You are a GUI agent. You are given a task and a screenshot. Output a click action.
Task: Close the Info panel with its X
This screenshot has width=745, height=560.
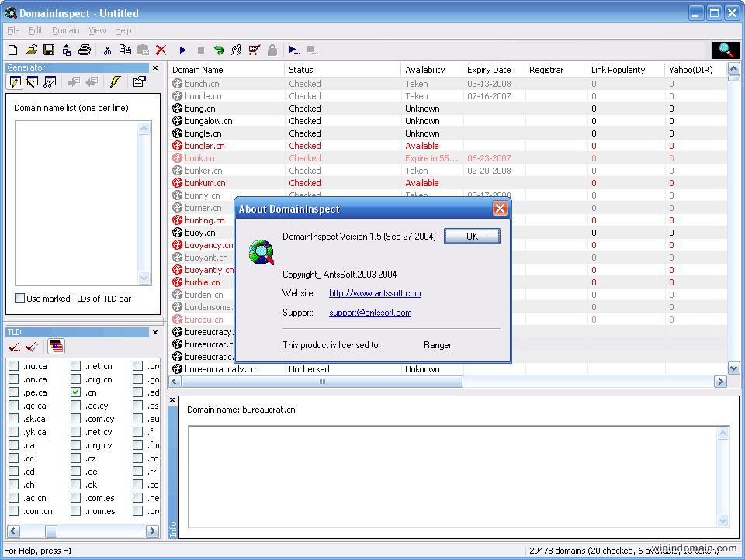172,400
